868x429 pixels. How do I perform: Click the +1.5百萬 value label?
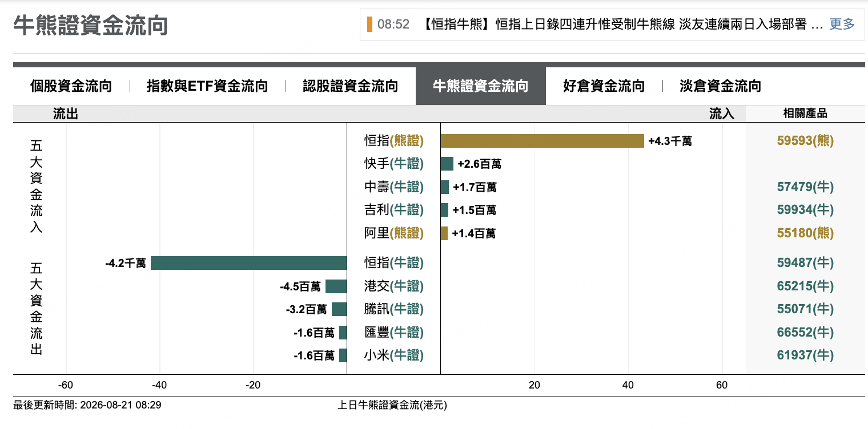point(474,210)
